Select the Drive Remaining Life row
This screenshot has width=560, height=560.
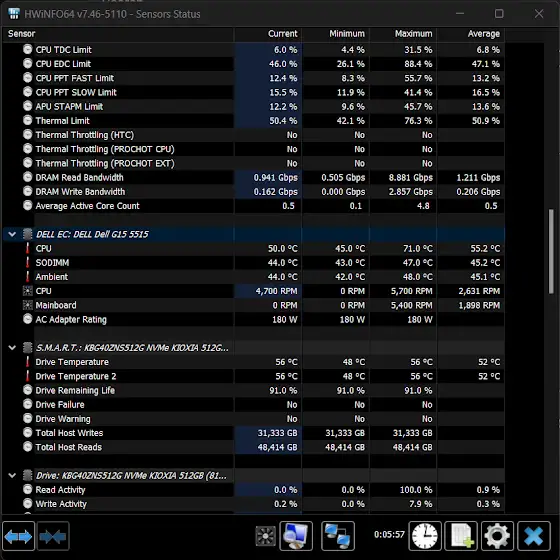point(254,390)
